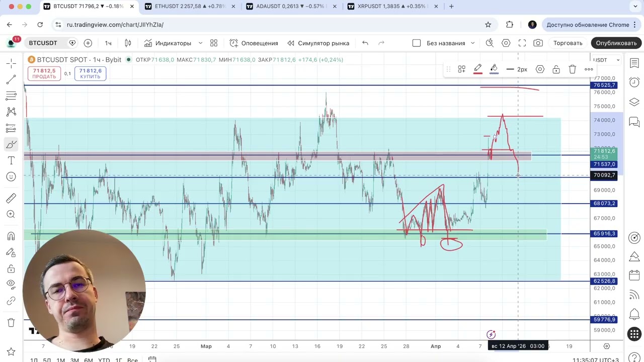Hide all drawings with eye icon

(x=11, y=285)
